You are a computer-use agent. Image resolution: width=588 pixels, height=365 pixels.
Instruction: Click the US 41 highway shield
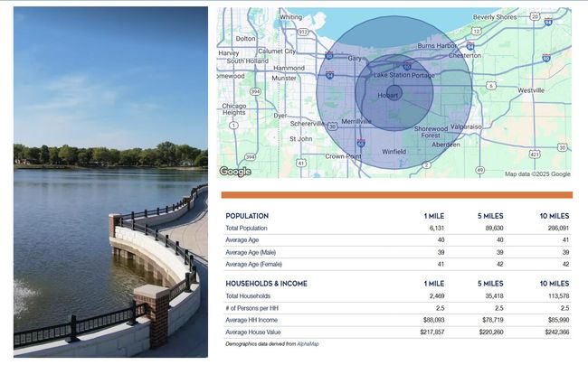click(x=300, y=163)
